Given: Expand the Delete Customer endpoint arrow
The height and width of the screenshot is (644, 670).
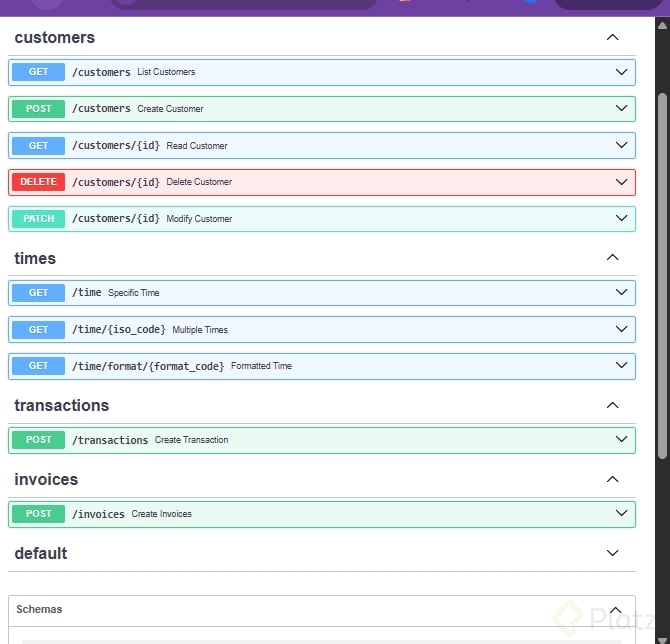Looking at the screenshot, I should tap(621, 182).
